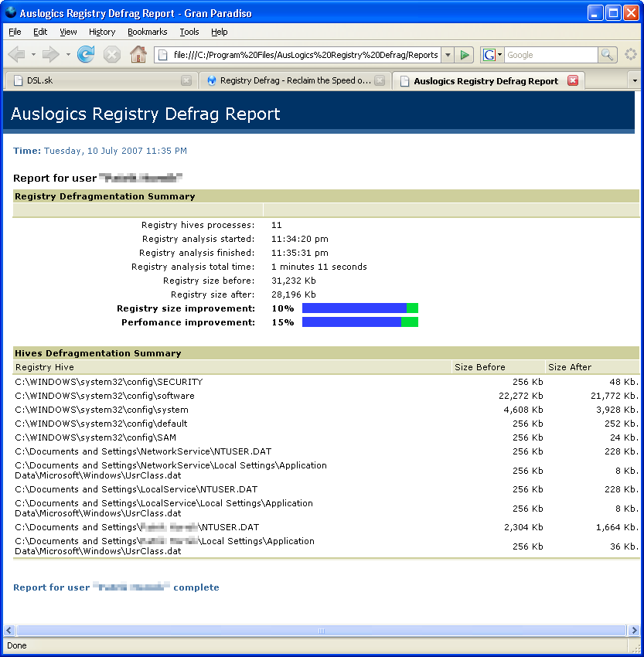This screenshot has width=644, height=657.
Task: Open the History menu
Action: coord(102,32)
